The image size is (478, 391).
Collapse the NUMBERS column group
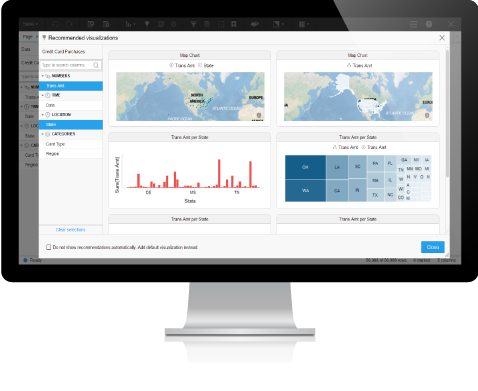(x=43, y=76)
